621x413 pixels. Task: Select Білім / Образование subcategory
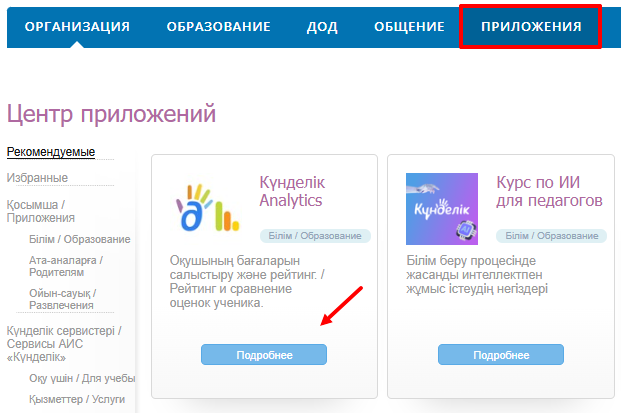coord(80,239)
